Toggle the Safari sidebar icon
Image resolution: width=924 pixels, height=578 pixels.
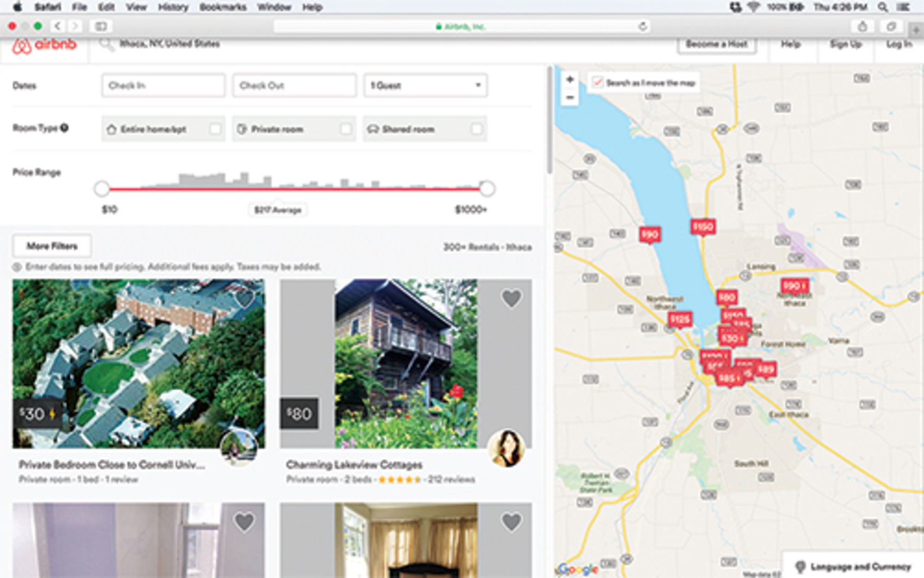pyautogui.click(x=101, y=26)
